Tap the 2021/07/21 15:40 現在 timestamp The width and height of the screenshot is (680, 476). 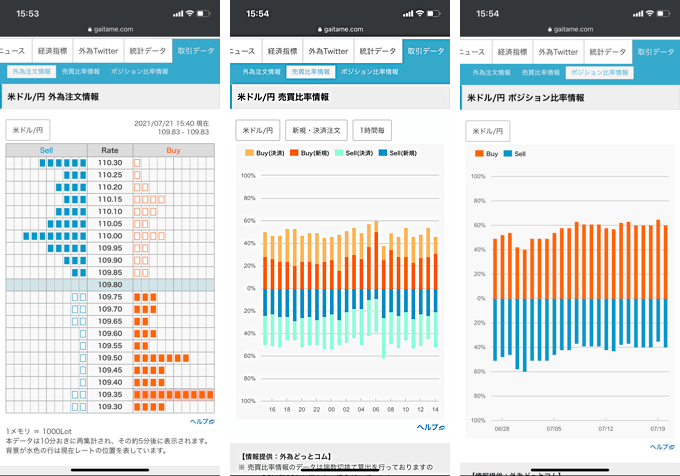[x=171, y=124]
